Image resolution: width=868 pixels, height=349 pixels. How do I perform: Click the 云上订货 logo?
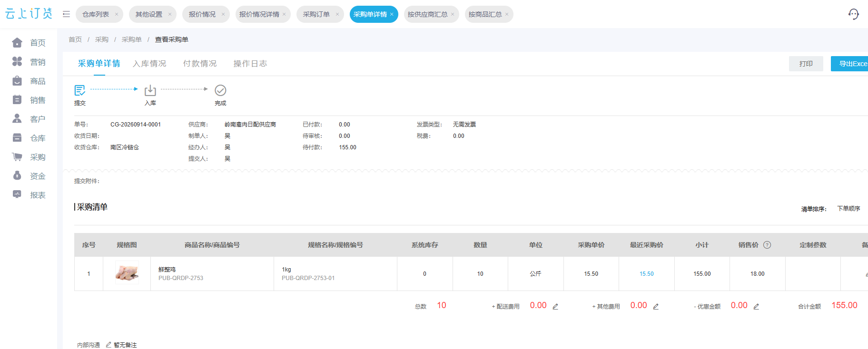29,14
